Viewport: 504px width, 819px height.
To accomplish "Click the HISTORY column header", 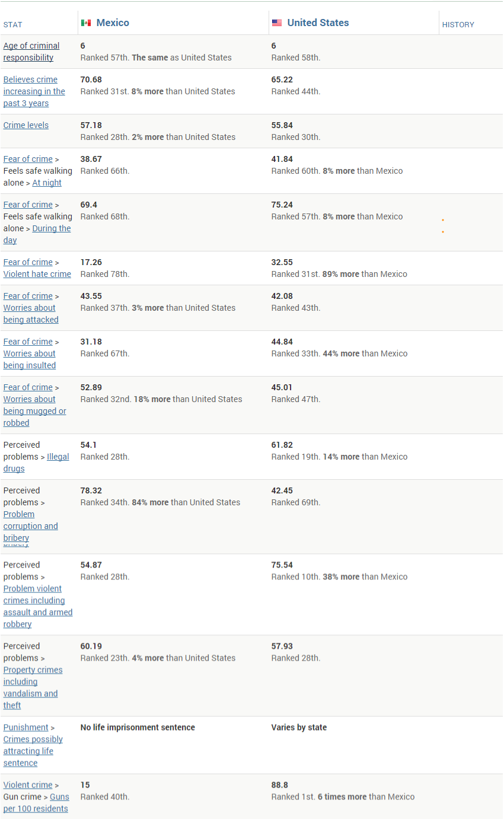I will [x=458, y=25].
